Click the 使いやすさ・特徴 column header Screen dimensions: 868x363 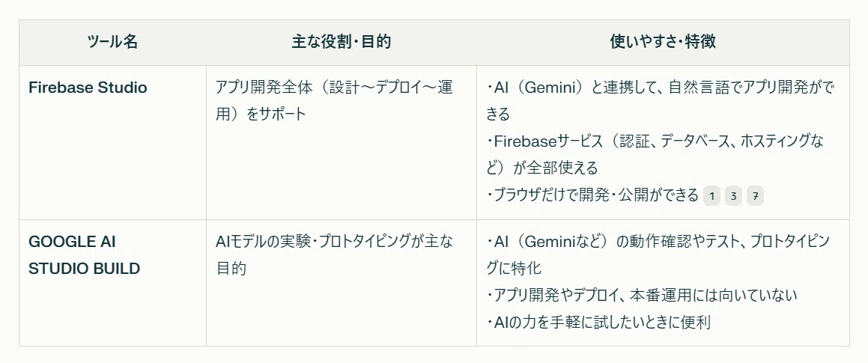663,42
